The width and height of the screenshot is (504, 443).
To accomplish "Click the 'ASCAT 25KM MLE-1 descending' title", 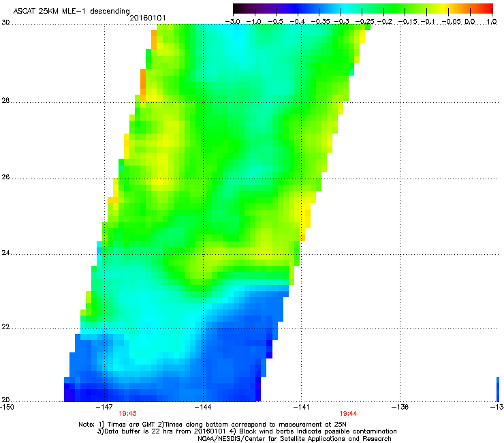I will (72, 12).
